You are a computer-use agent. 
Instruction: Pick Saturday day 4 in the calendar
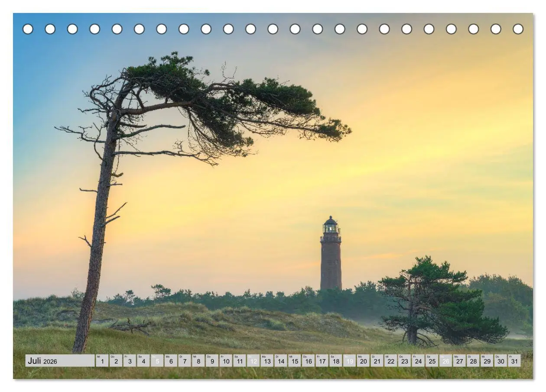(143, 361)
